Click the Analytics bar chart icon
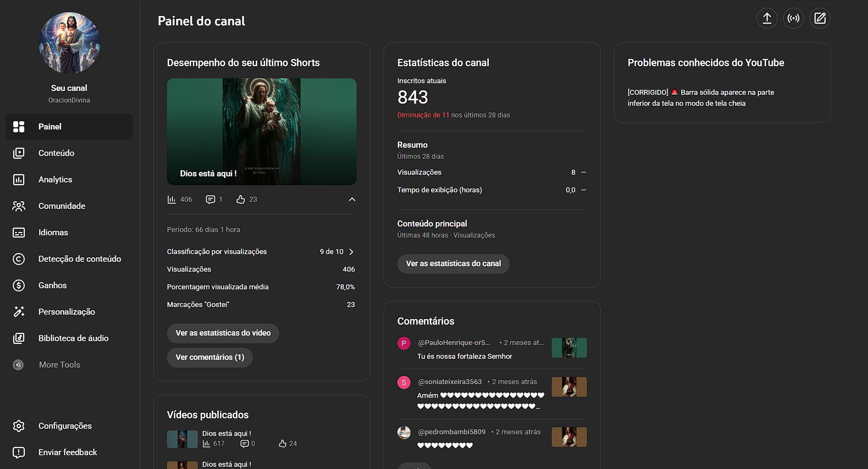868x469 pixels. 19,180
